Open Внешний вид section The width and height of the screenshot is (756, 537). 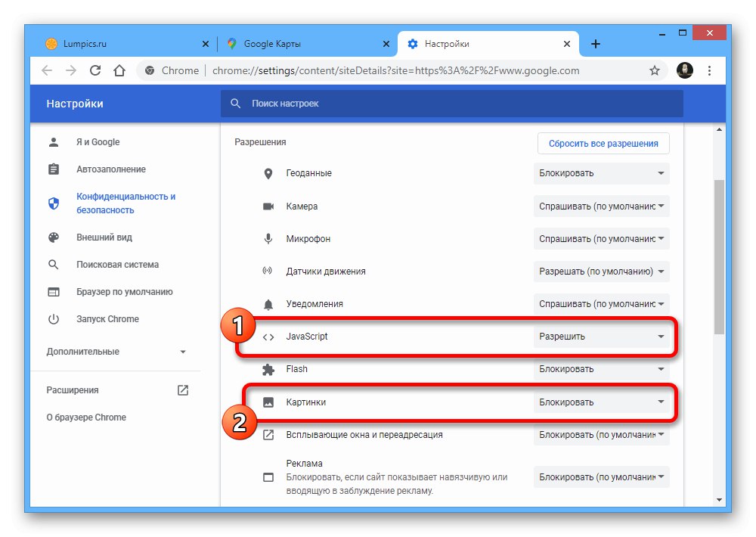(x=104, y=237)
